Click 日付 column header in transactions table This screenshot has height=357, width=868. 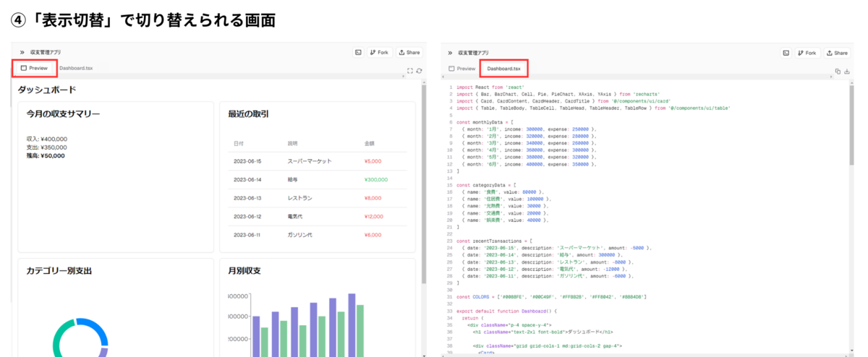coord(239,144)
